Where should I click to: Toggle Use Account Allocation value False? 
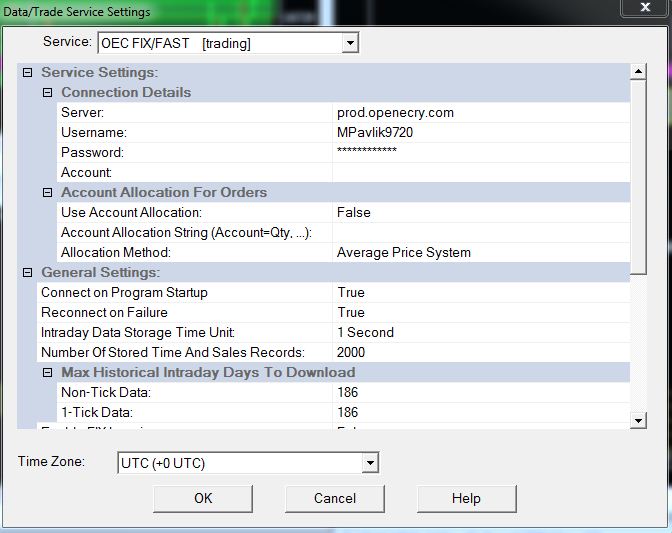481,213
